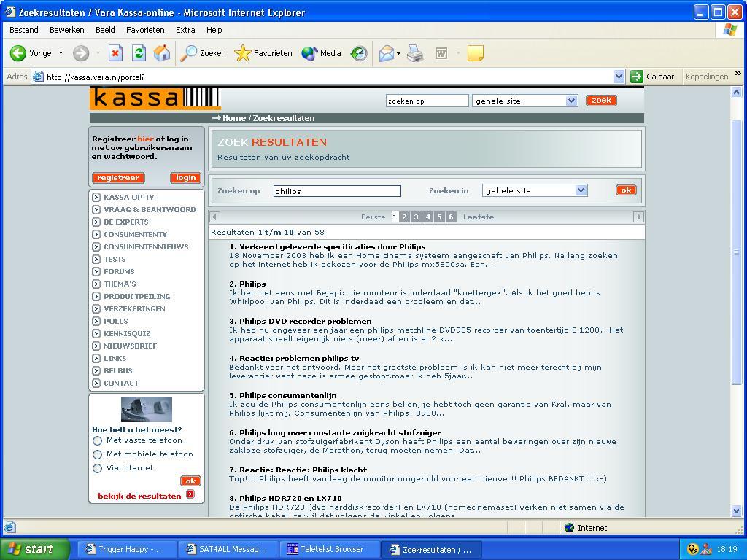Click the vertical scrollbar thumb
Image resolution: width=747 pixels, height=560 pixels.
[x=736, y=252]
